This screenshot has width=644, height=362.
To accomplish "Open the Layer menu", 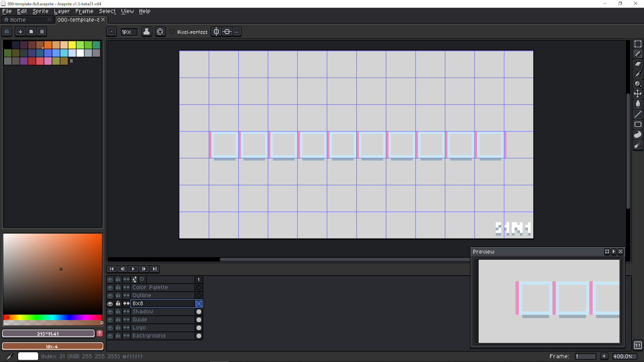I will point(62,11).
